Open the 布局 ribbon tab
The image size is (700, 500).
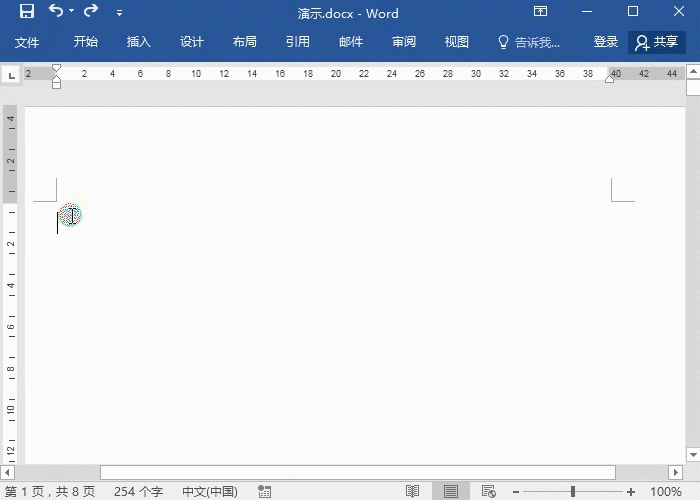(244, 42)
